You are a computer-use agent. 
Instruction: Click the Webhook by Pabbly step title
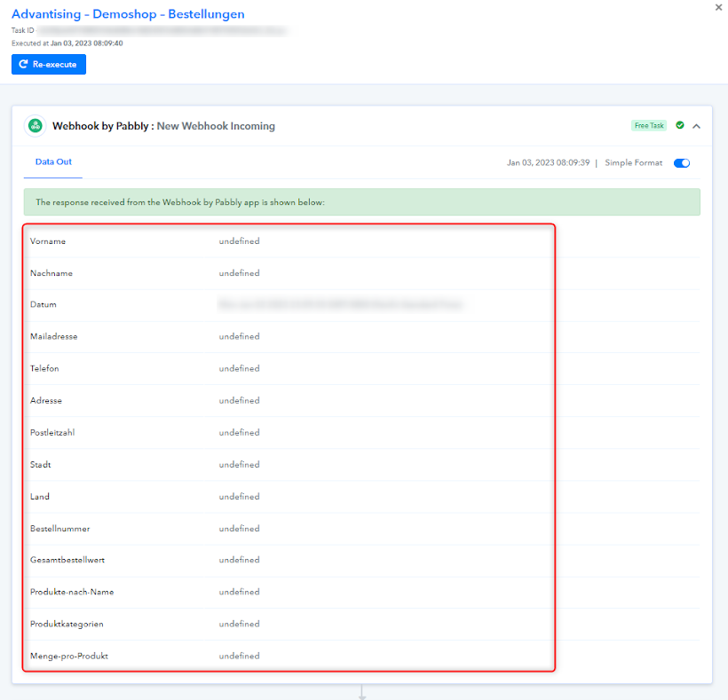(x=163, y=126)
